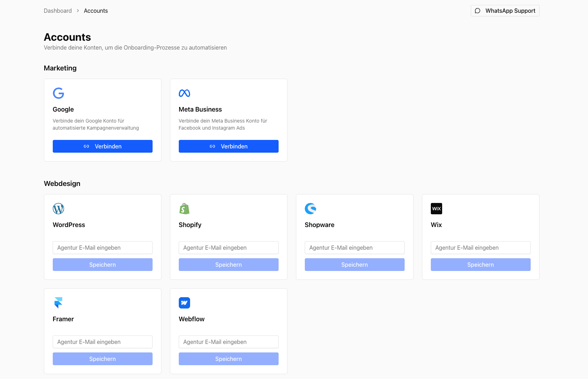Click the WordPress logo icon
588x379 pixels.
pos(58,209)
